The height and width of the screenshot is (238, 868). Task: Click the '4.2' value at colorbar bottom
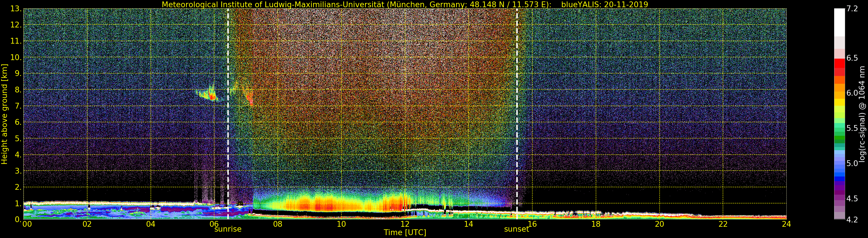pos(852,220)
